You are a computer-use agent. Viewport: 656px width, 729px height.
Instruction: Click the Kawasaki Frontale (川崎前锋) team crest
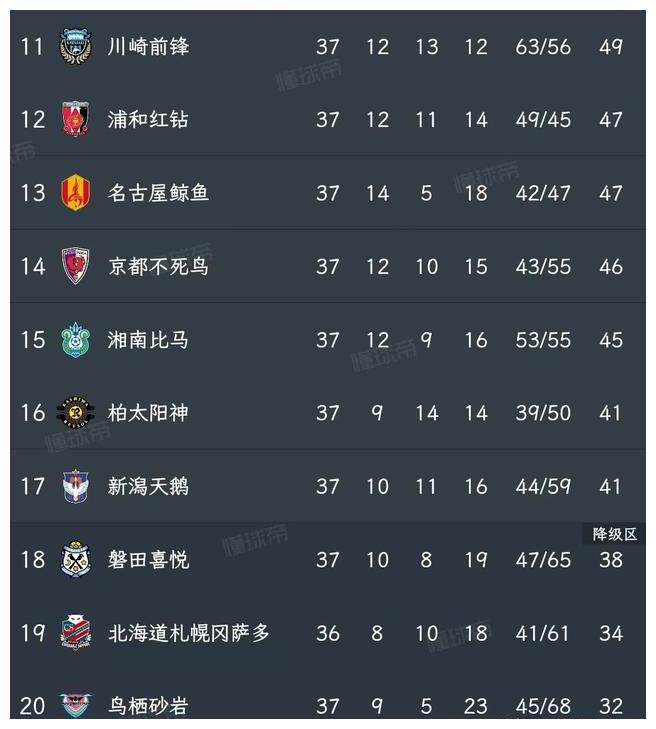click(x=76, y=46)
